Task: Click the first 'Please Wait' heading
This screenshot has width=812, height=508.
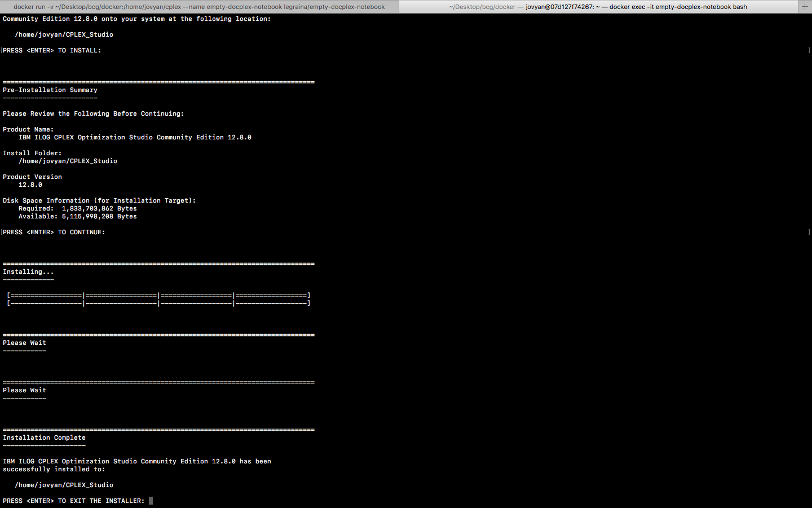Action: pos(24,343)
